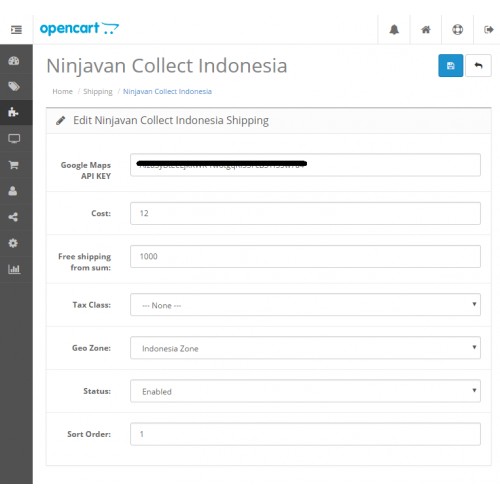Image resolution: width=500 pixels, height=500 pixels.
Task: Click the Google Maps API KEY label
Action: click(86, 170)
